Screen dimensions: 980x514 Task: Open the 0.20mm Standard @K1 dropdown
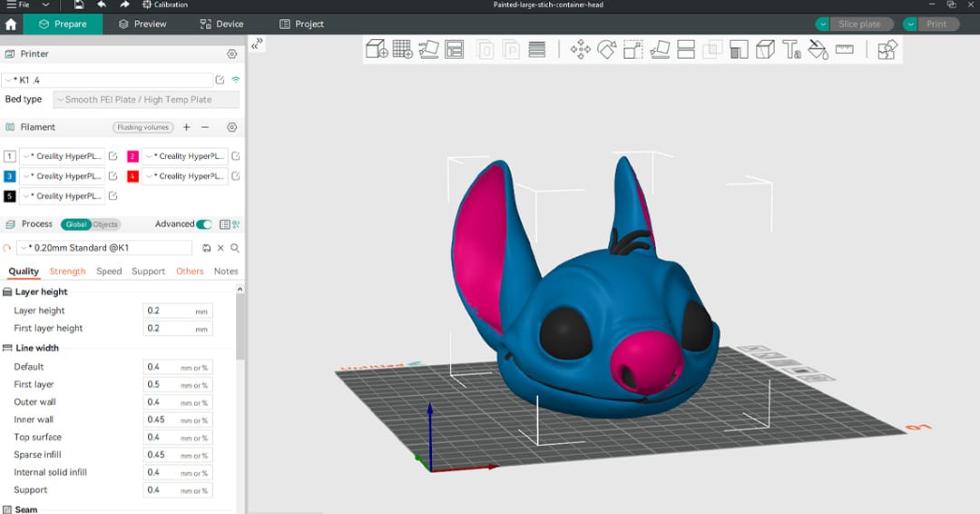click(104, 248)
